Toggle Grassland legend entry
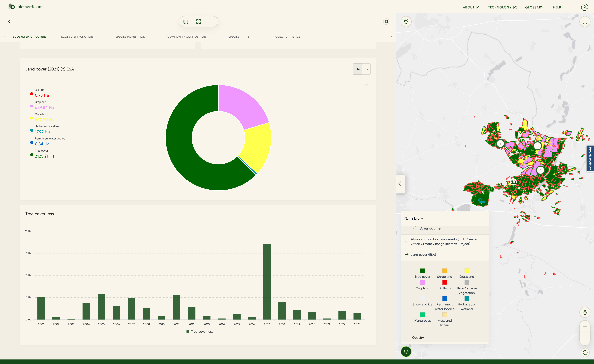 click(x=42, y=117)
